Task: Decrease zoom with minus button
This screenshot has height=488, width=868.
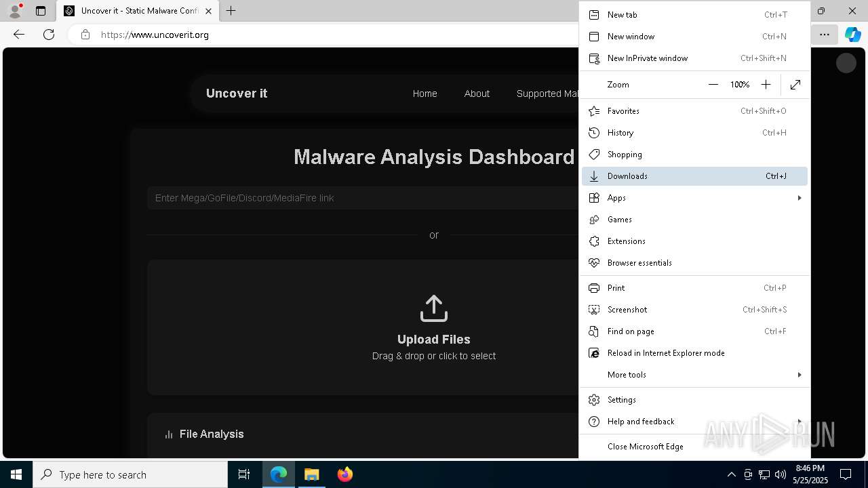Action: (713, 85)
